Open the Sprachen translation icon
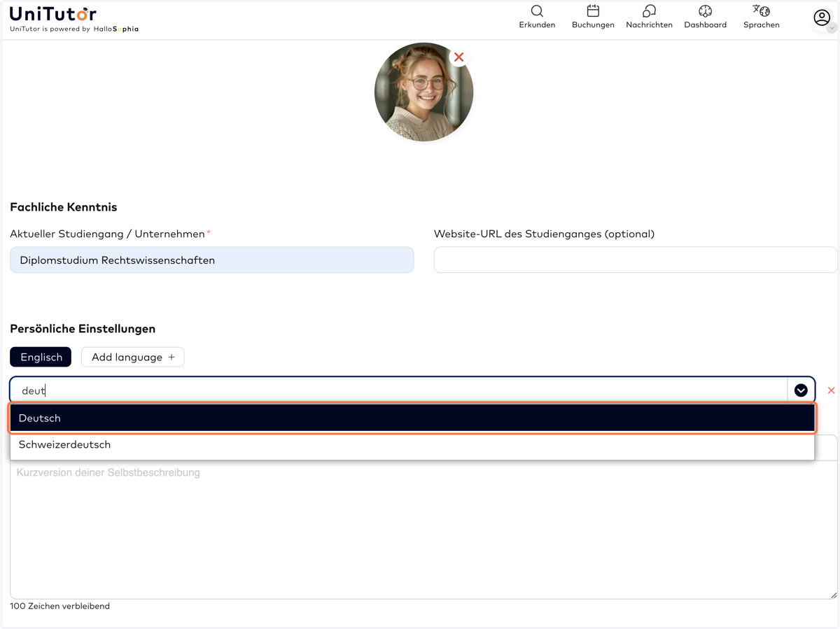 tap(761, 11)
